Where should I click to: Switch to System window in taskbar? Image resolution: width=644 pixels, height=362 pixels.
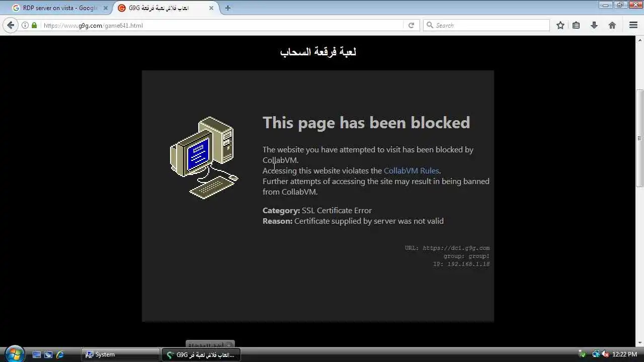pos(121,354)
